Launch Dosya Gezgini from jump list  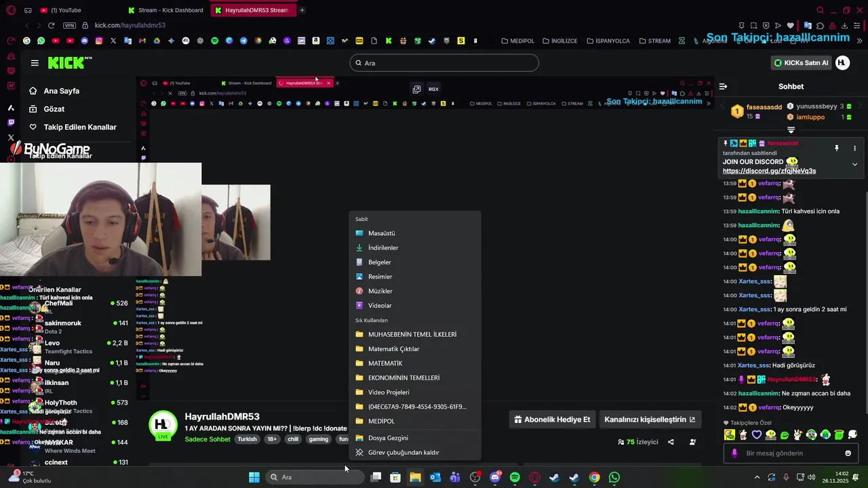click(x=415, y=438)
